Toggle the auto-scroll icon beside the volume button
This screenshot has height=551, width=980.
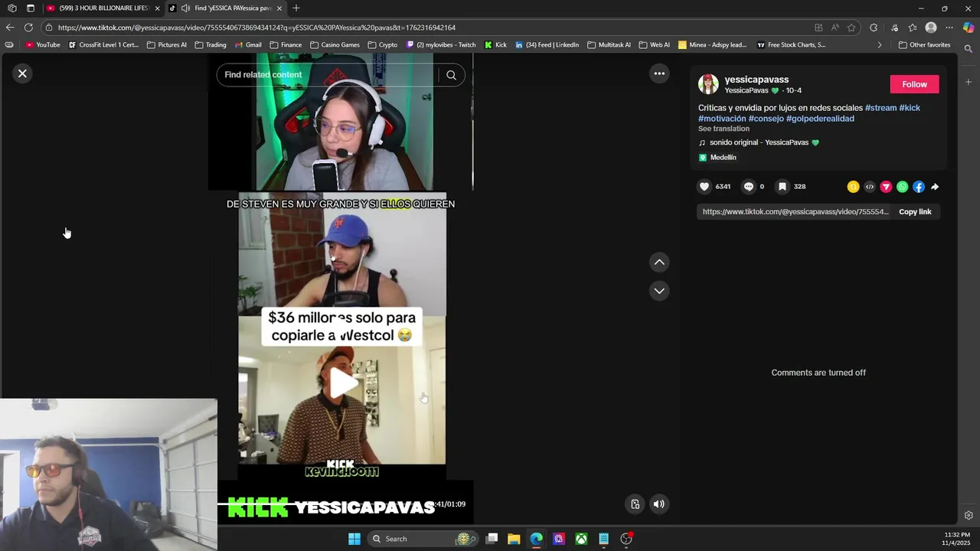pyautogui.click(x=635, y=504)
